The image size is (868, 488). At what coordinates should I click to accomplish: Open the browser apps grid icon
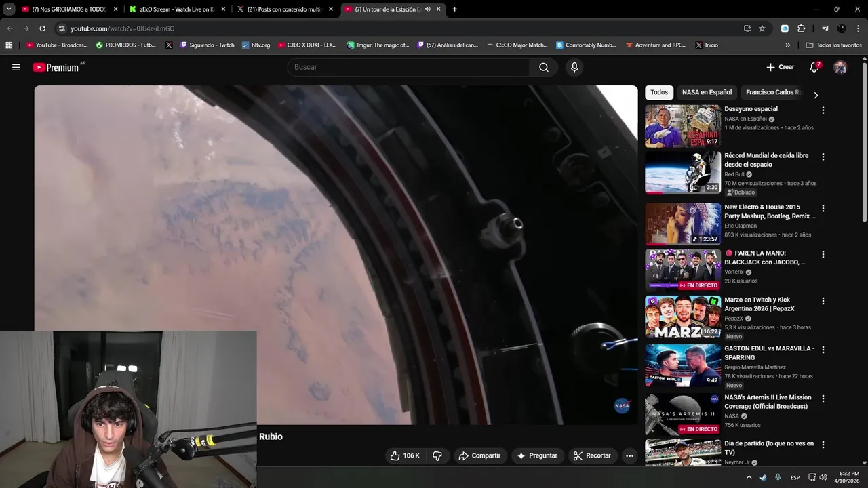9,45
